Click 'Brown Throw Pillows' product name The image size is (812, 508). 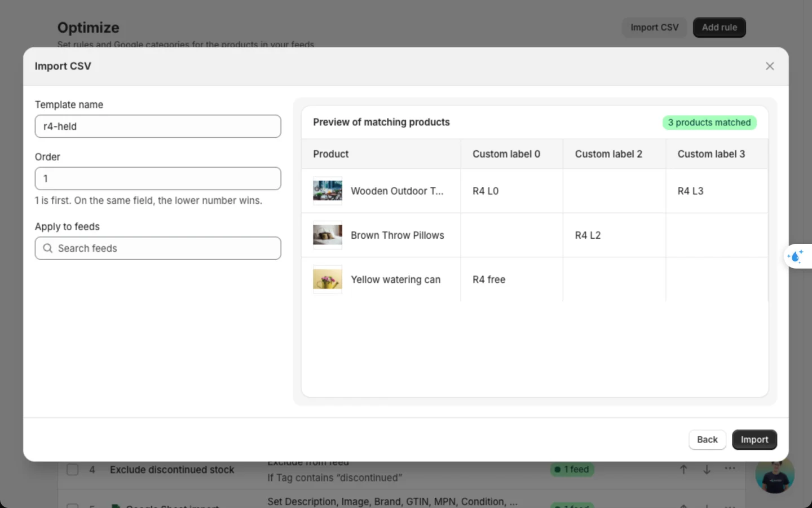[x=398, y=235]
